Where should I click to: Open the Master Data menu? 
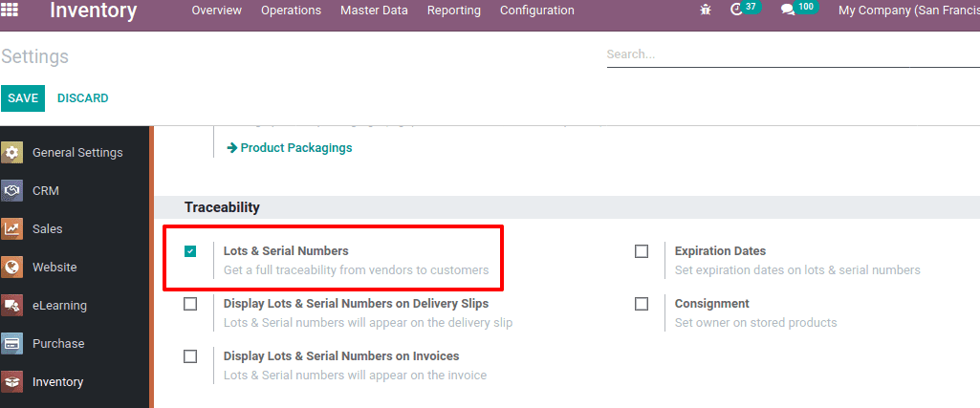[x=375, y=11]
